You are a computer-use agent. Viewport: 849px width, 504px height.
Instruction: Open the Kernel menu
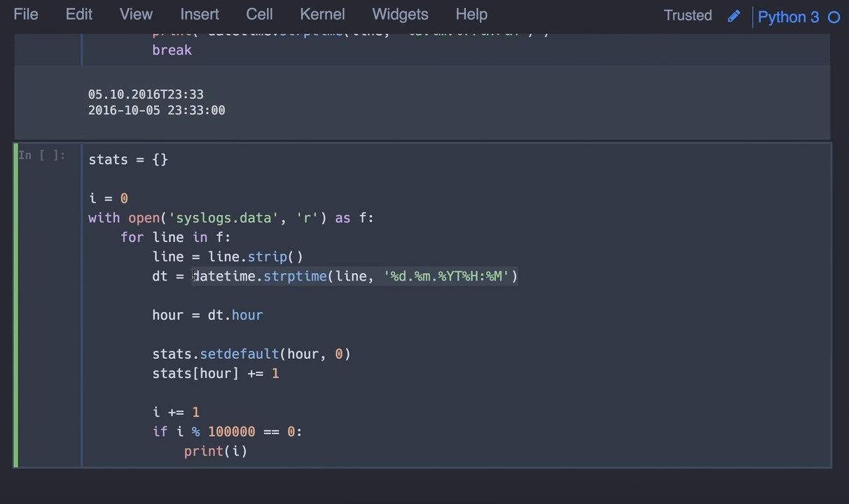pyautogui.click(x=322, y=14)
